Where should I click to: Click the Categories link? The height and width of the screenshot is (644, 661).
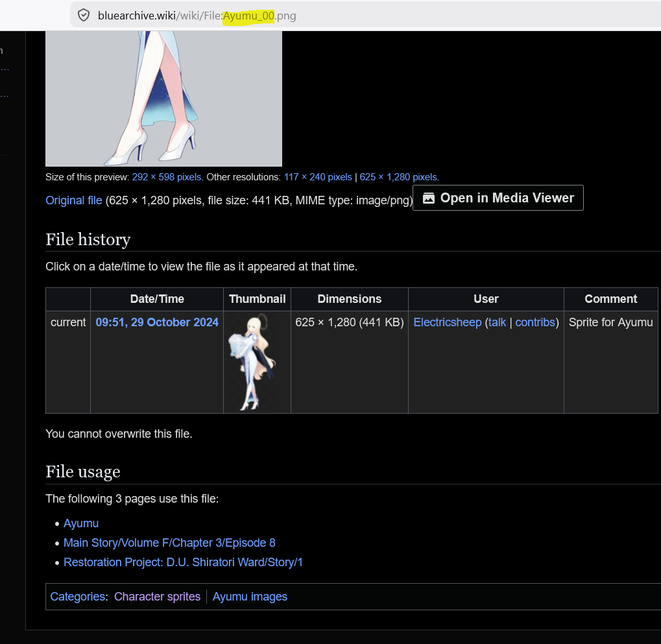tap(78, 597)
